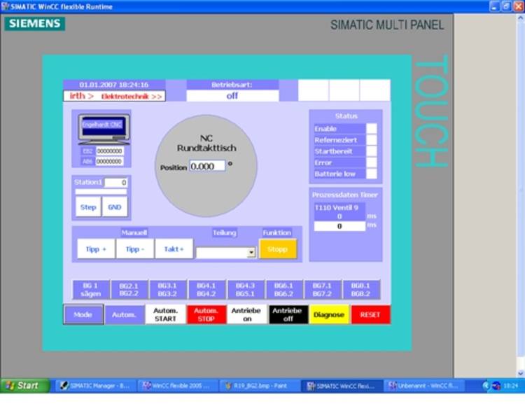The image size is (525, 420).
Task: Open Unbenannt WinCC taskbar item
Action: [x=424, y=386]
